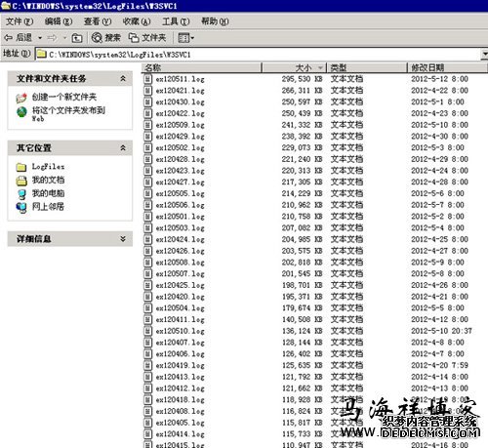Image resolution: width=488 pixels, height=448 pixels.
Task: Select the ex120506.log file icon
Action: [147, 205]
